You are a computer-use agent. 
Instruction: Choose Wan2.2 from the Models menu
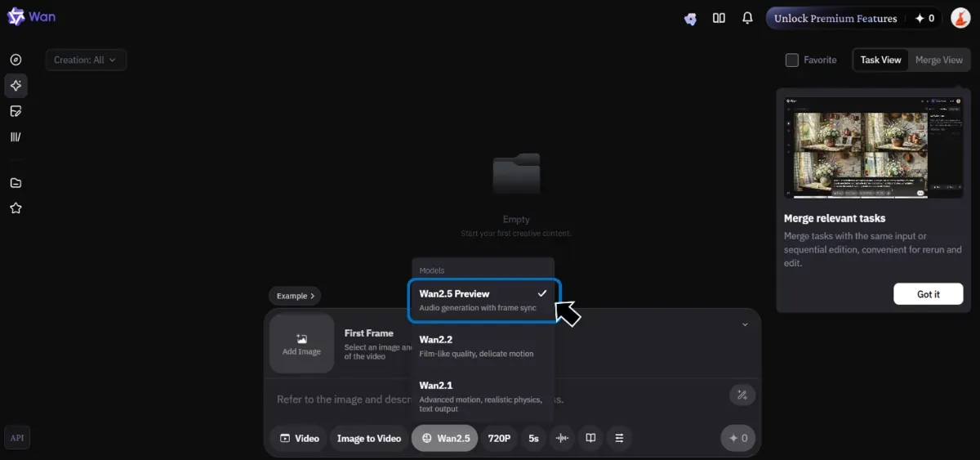[x=481, y=346]
